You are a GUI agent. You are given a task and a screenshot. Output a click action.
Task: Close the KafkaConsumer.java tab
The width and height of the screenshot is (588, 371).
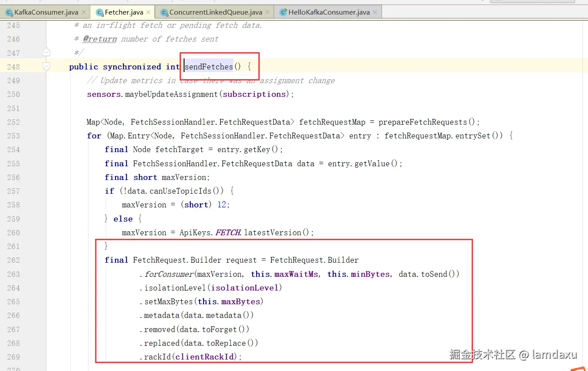point(84,12)
